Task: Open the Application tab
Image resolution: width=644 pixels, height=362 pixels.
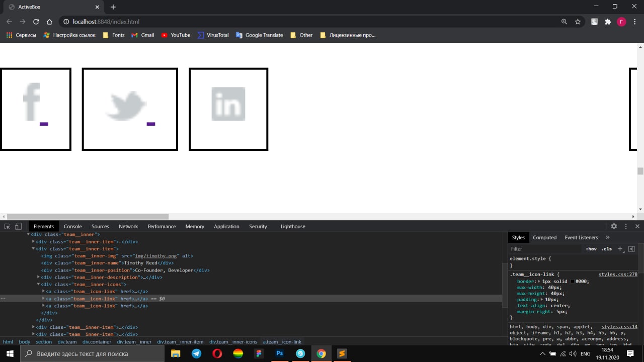Action: [226, 226]
